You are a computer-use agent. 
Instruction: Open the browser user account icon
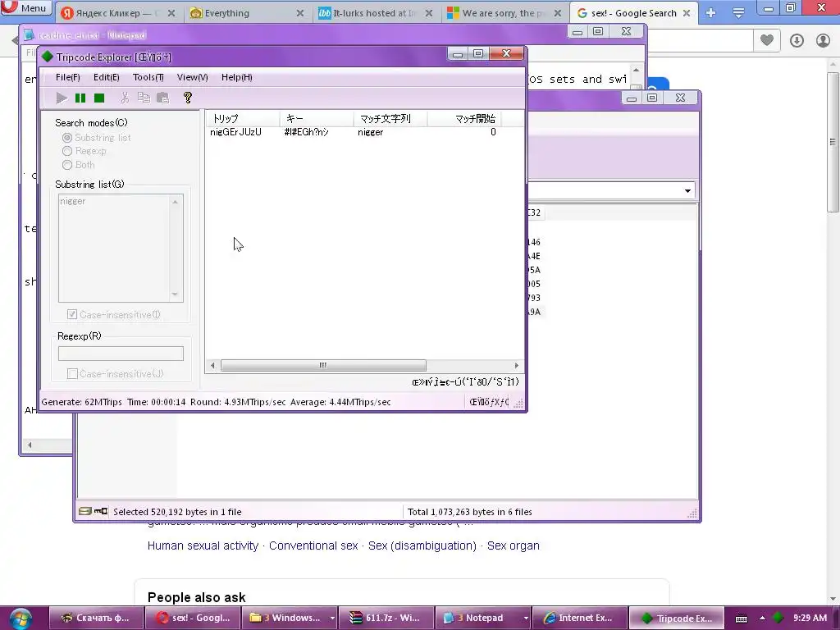pyautogui.click(x=823, y=40)
